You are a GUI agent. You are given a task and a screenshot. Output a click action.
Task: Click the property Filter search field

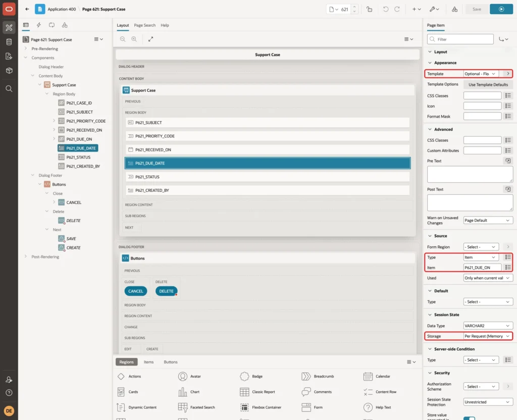[460, 39]
